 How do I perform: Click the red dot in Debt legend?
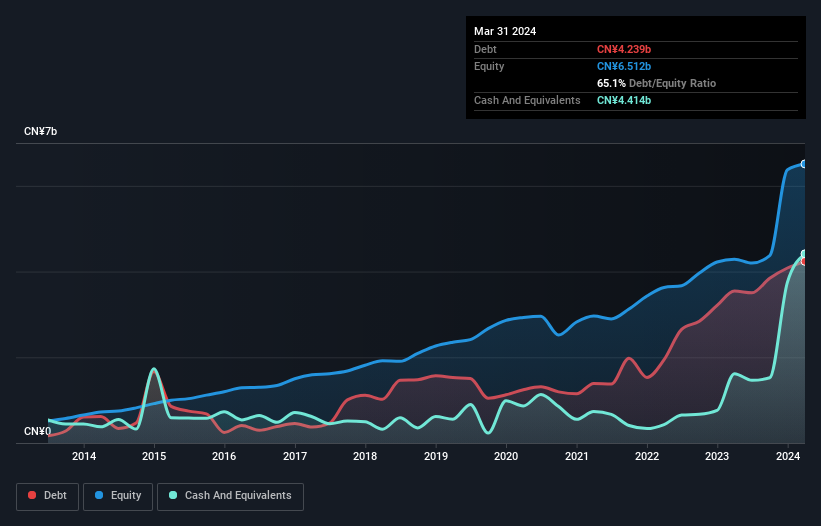click(x=33, y=495)
